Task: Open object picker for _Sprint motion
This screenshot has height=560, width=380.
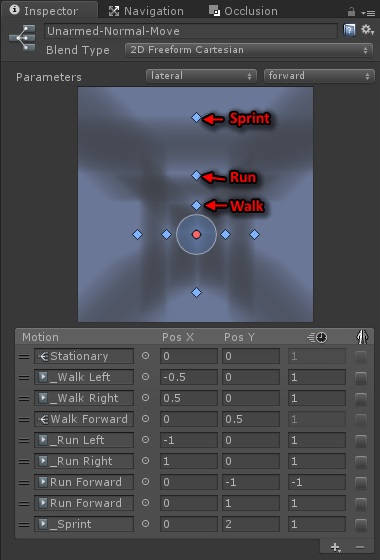Action: point(145,524)
